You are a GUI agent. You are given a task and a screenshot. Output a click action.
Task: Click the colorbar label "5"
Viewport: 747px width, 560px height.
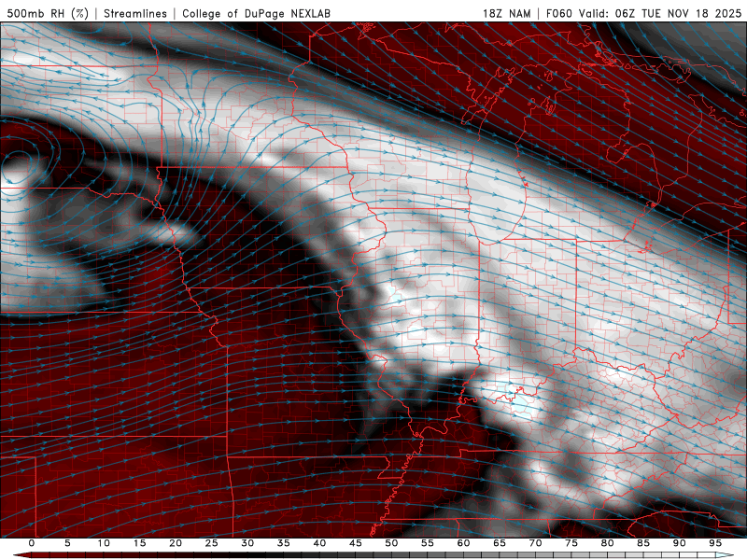(67, 543)
